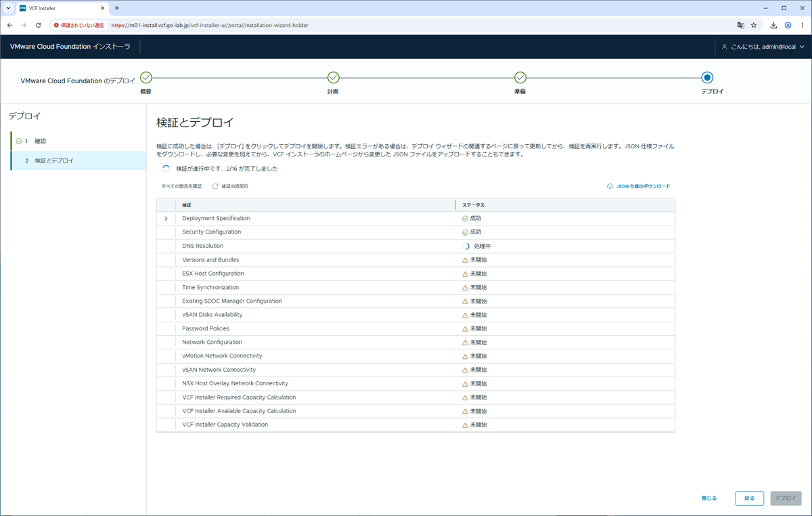Click the 概要 step checkmark circle
This screenshot has height=516, width=812.
[x=146, y=78]
